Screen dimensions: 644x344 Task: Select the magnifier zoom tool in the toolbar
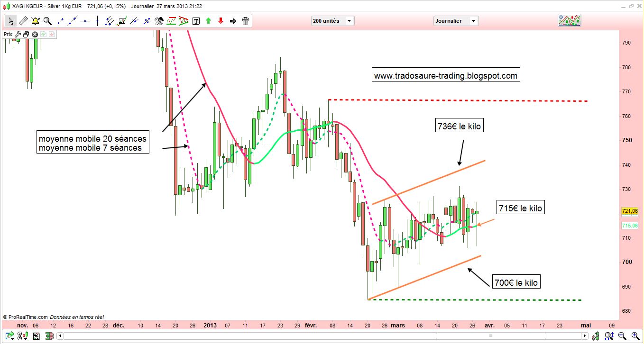46,21
